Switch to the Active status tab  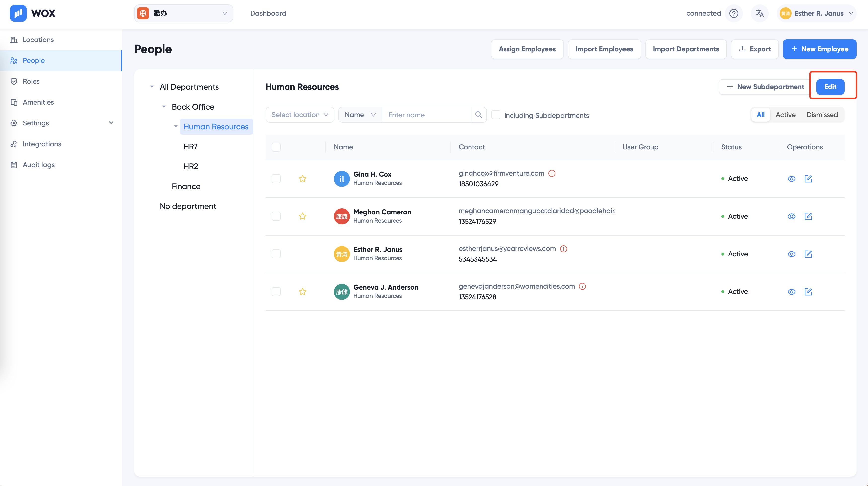pos(785,115)
